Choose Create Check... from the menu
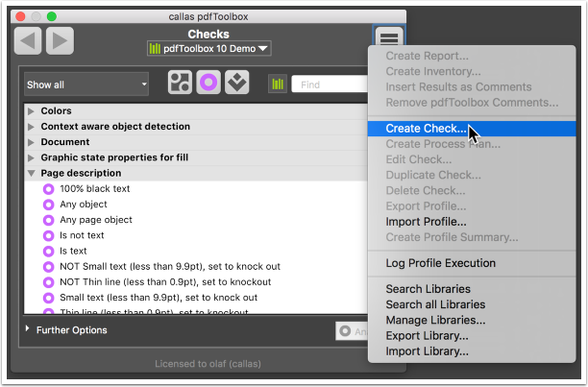 pos(472,129)
